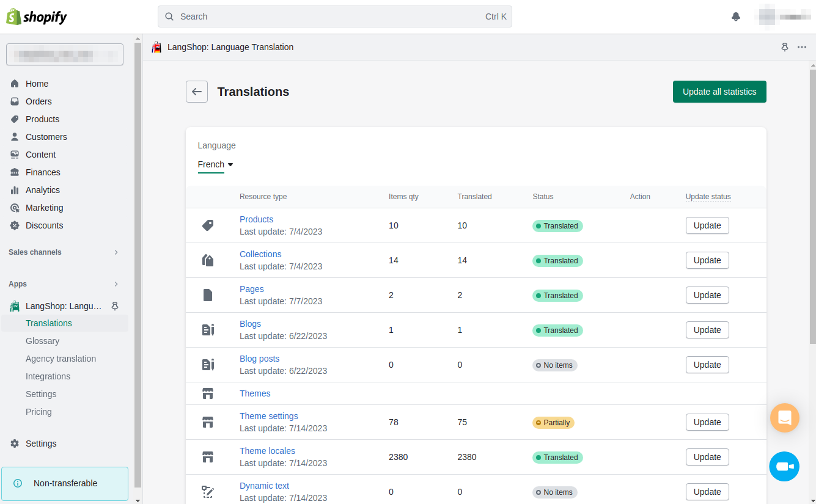Click the Theme settings storefront icon

(x=208, y=422)
